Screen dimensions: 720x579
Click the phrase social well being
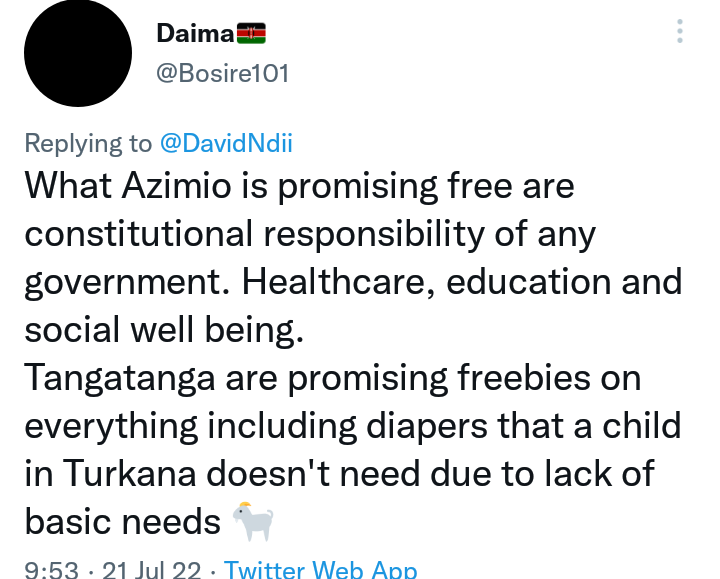tap(164, 330)
